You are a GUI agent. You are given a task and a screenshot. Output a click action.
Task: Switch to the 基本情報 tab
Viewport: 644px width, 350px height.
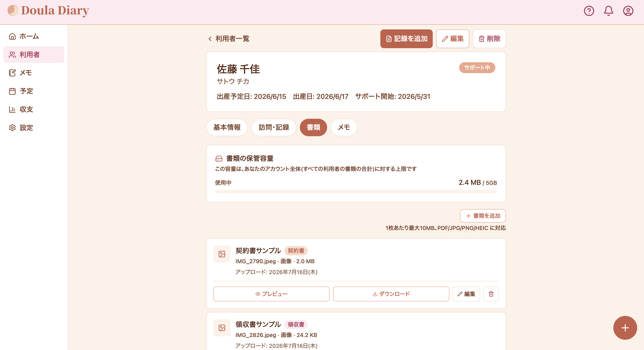tap(227, 127)
